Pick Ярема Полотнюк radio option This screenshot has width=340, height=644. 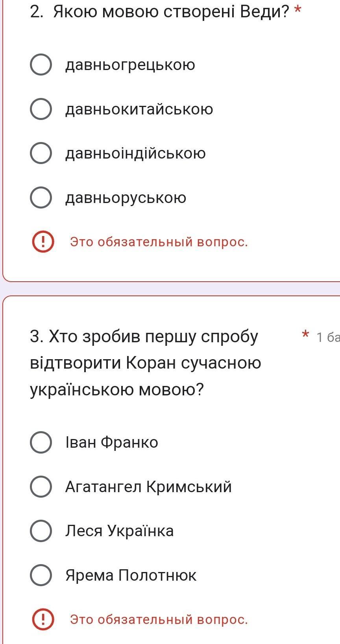pos(41,575)
